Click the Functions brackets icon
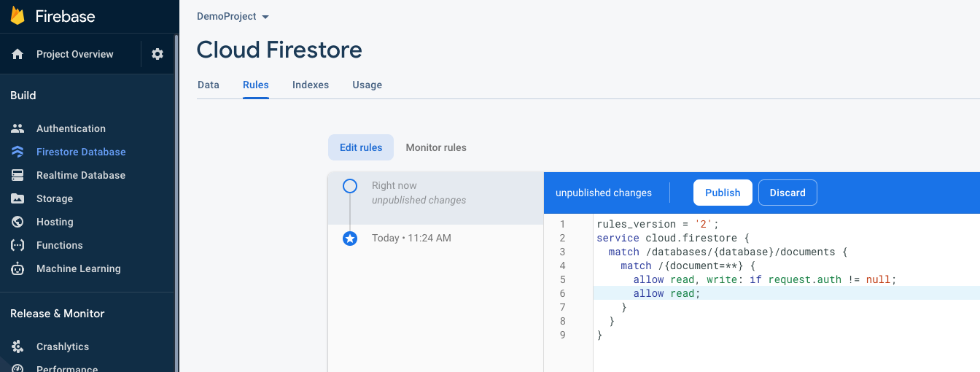Image resolution: width=980 pixels, height=372 pixels. tap(17, 245)
